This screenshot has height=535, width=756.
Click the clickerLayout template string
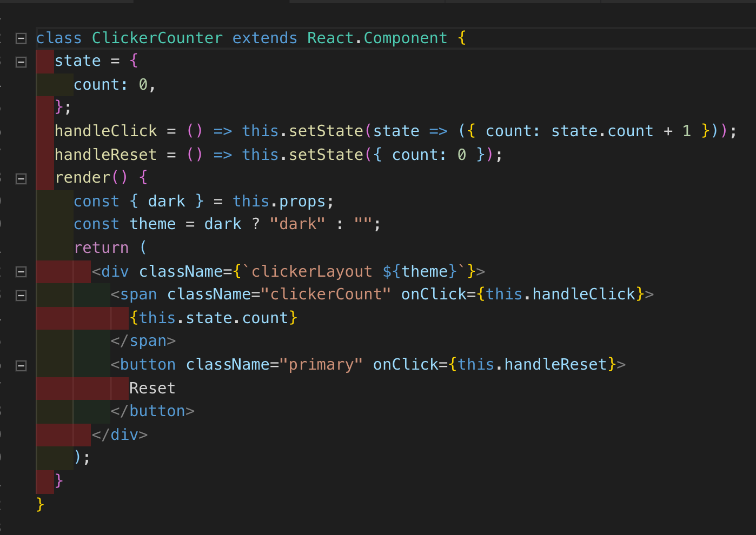tap(311, 271)
